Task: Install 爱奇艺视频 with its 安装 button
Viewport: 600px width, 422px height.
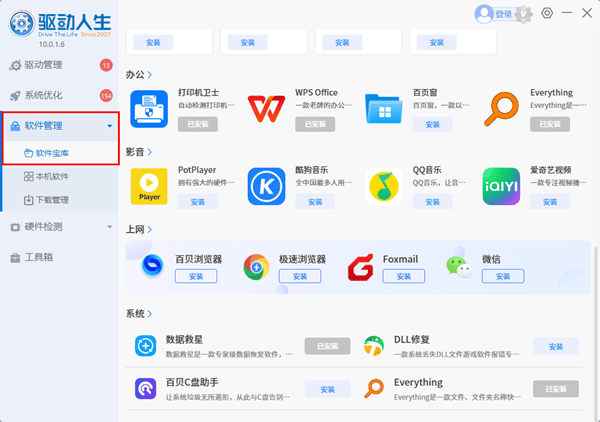Action: point(550,202)
